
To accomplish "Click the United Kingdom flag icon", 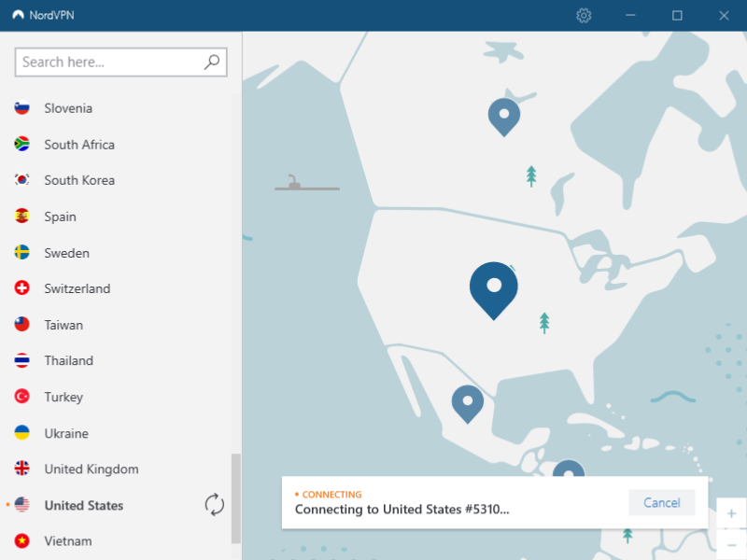I will (x=21, y=469).
